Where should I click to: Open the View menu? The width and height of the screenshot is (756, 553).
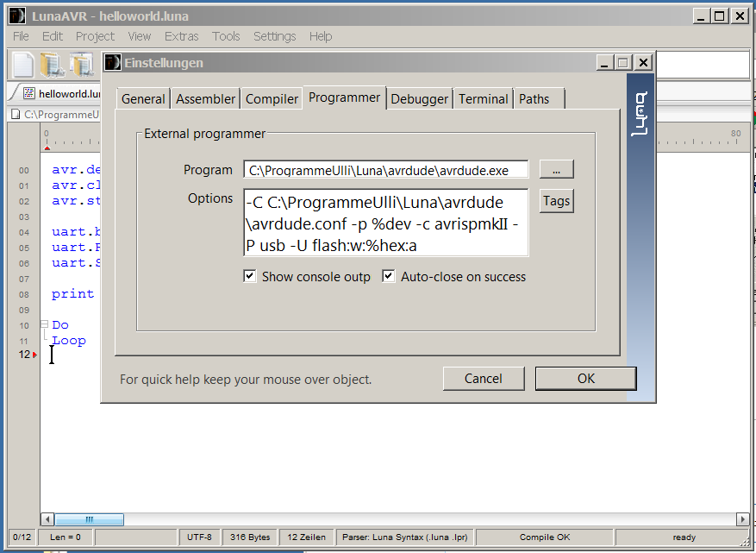pyautogui.click(x=140, y=36)
